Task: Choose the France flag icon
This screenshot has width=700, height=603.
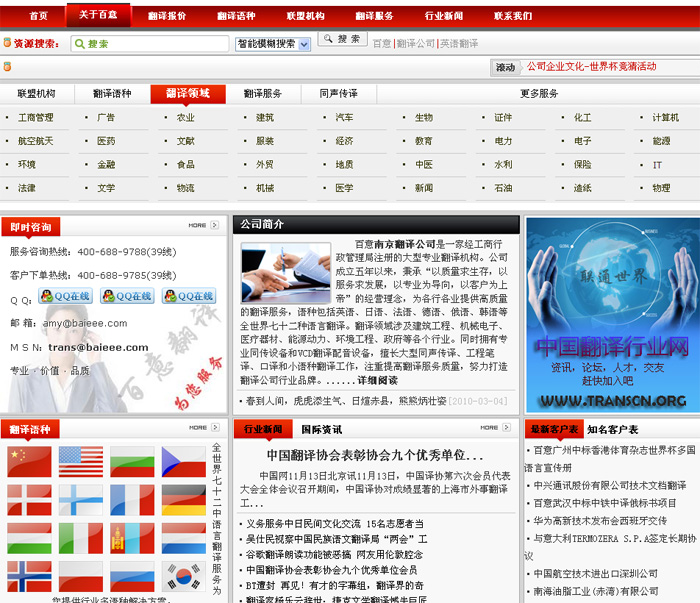Action: click(x=132, y=500)
